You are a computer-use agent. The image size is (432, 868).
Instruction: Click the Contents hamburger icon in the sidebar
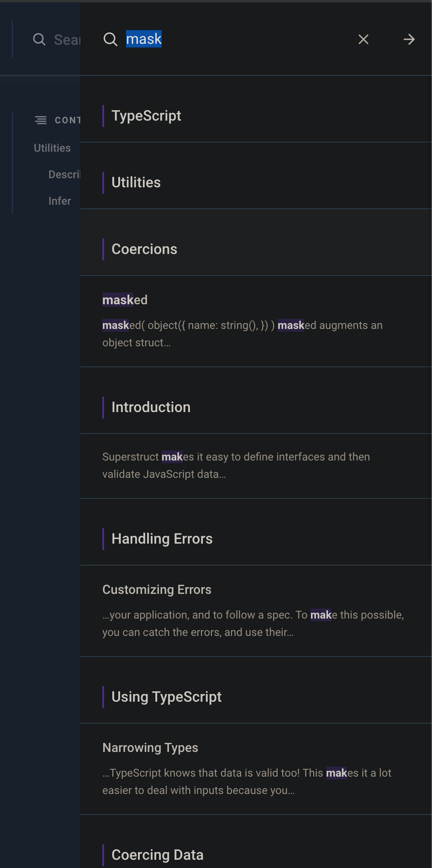tap(41, 120)
